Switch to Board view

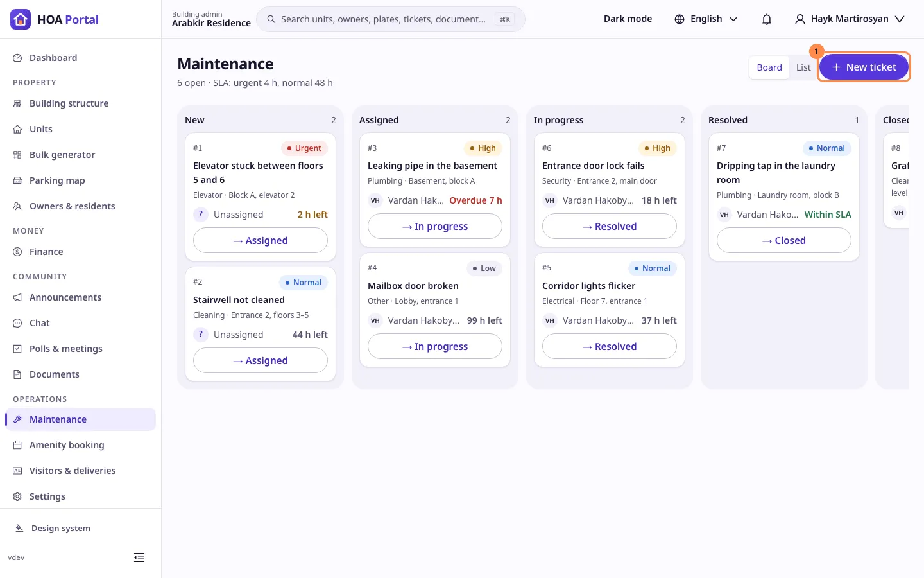769,67
